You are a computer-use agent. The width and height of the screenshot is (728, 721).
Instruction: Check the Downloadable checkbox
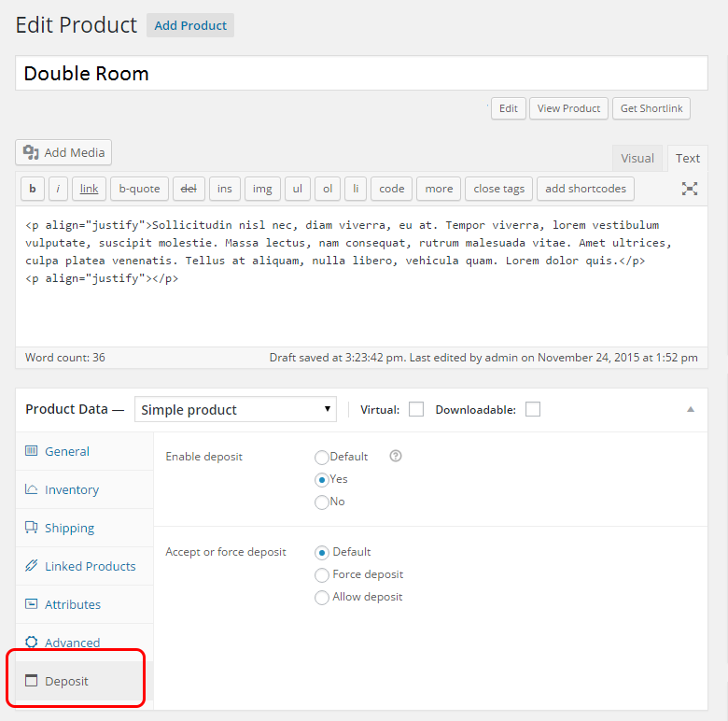[533, 409]
